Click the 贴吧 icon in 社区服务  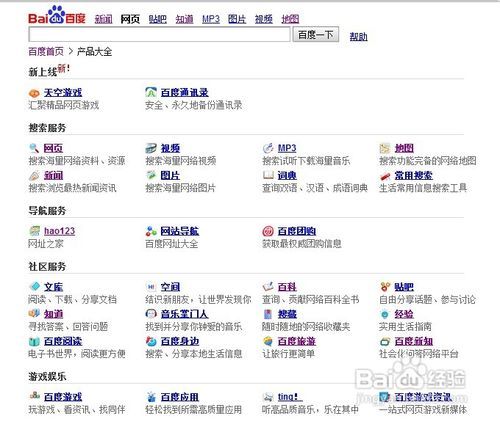[385, 286]
